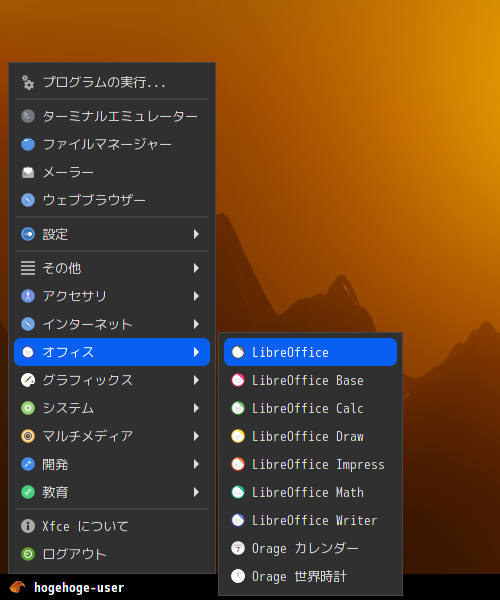The height and width of the screenshot is (600, 500).
Task: Click the LibreOffice Base icon
Action: tap(238, 380)
